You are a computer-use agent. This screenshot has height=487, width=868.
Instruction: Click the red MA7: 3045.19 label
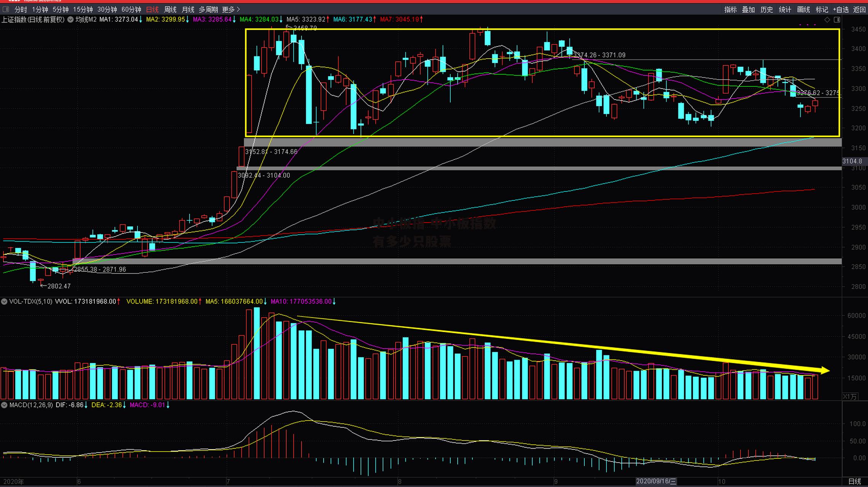click(400, 19)
